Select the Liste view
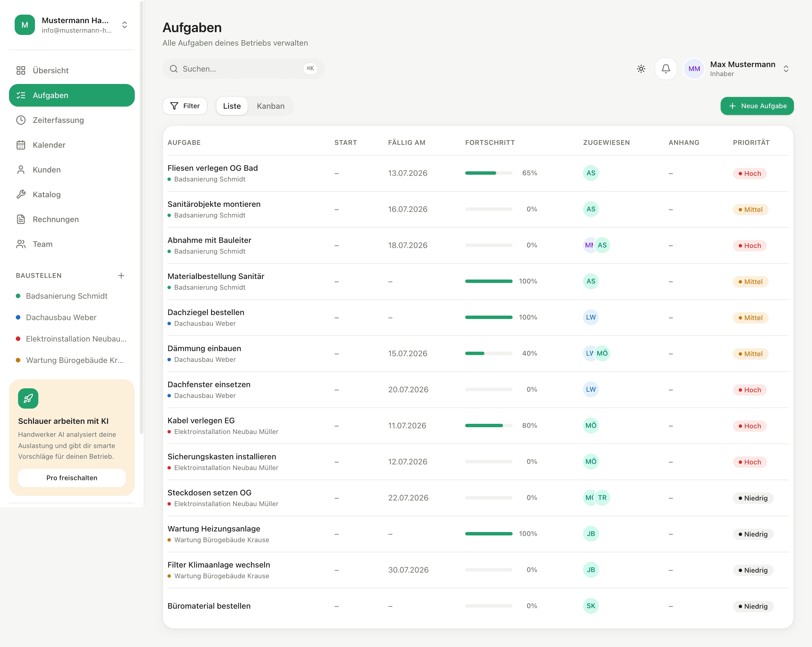Image resolution: width=812 pixels, height=647 pixels. coord(232,106)
